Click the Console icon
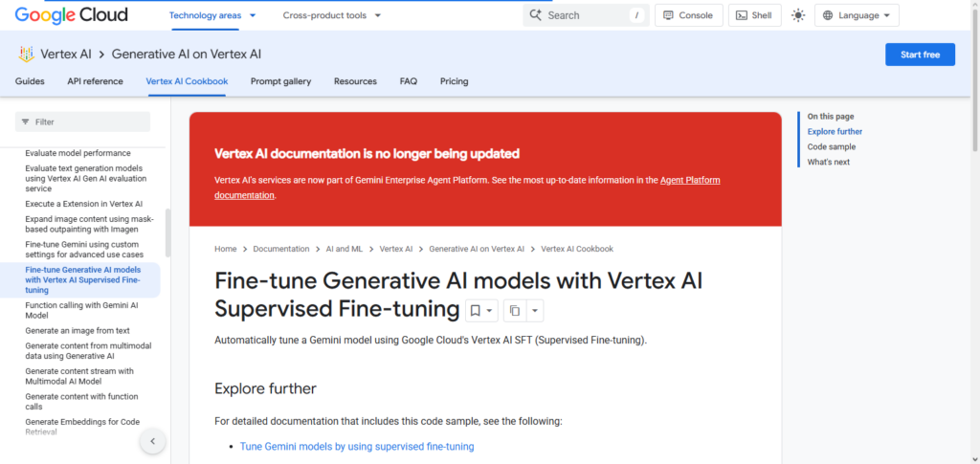Image resolution: width=980 pixels, height=464 pixels. click(668, 15)
